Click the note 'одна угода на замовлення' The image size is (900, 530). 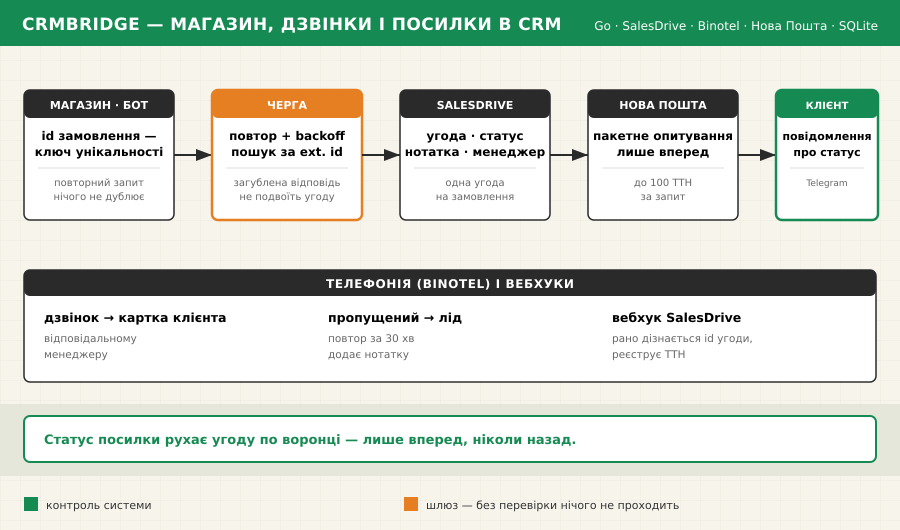tap(475, 189)
